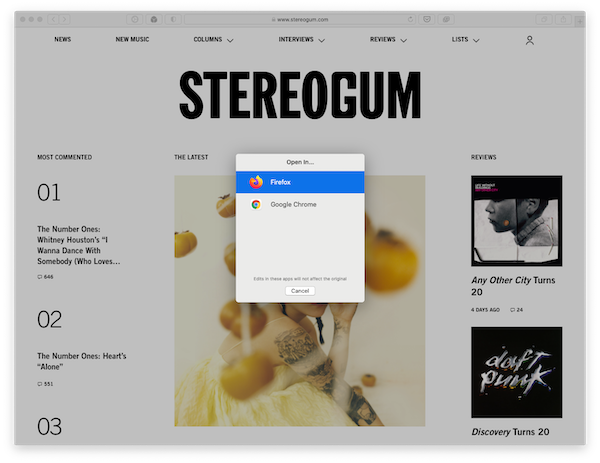Click the STEREOGUM logo
The height and width of the screenshot is (463, 600).
pos(300,95)
